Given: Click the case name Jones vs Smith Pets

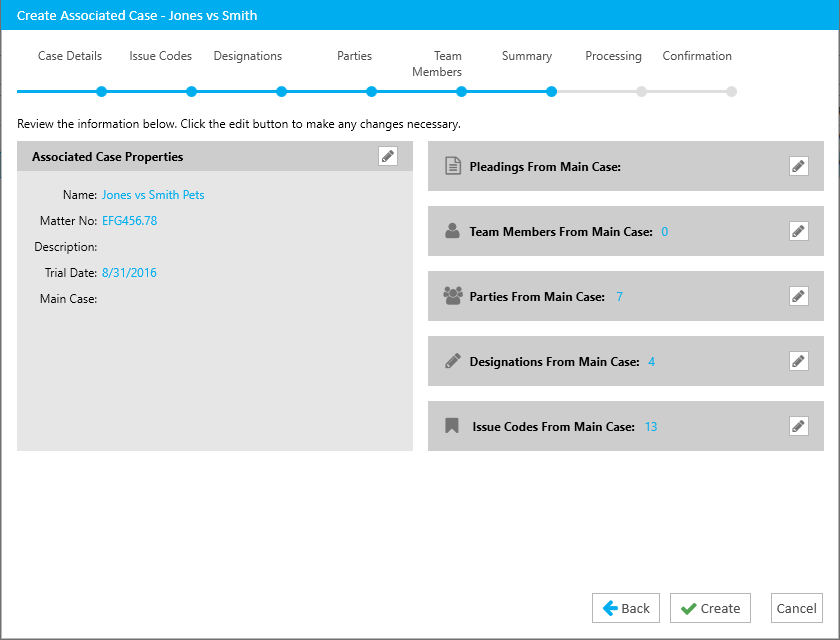Looking at the screenshot, I should 153,195.
